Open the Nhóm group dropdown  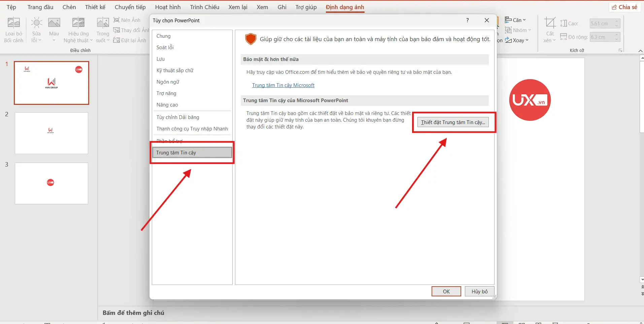[518, 30]
